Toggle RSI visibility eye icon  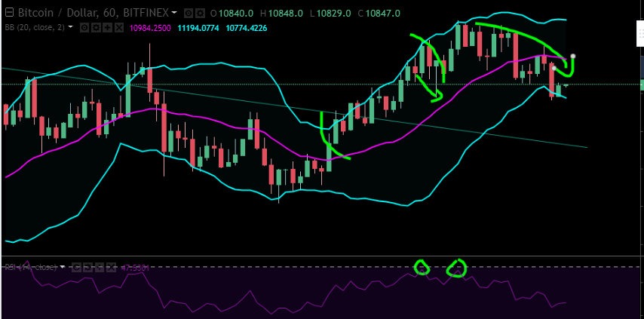[x=76, y=267]
